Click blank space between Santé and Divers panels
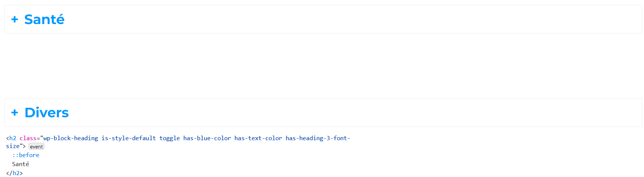644x177 pixels. (x=323, y=66)
